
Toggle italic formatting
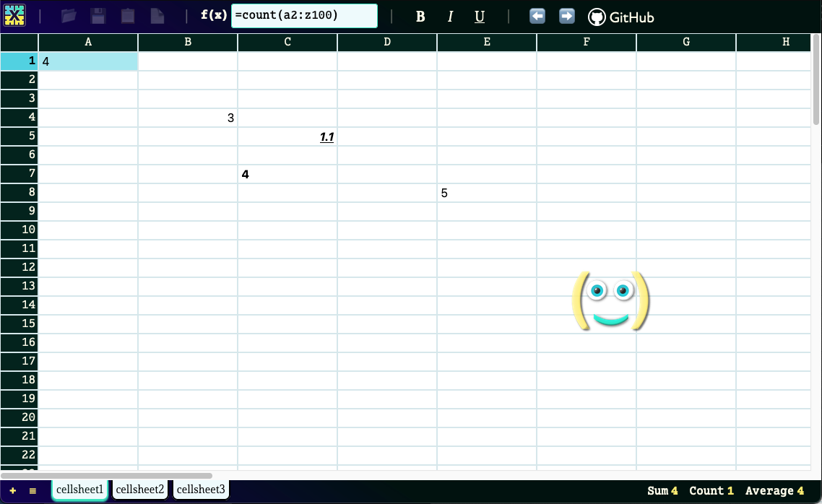click(450, 17)
